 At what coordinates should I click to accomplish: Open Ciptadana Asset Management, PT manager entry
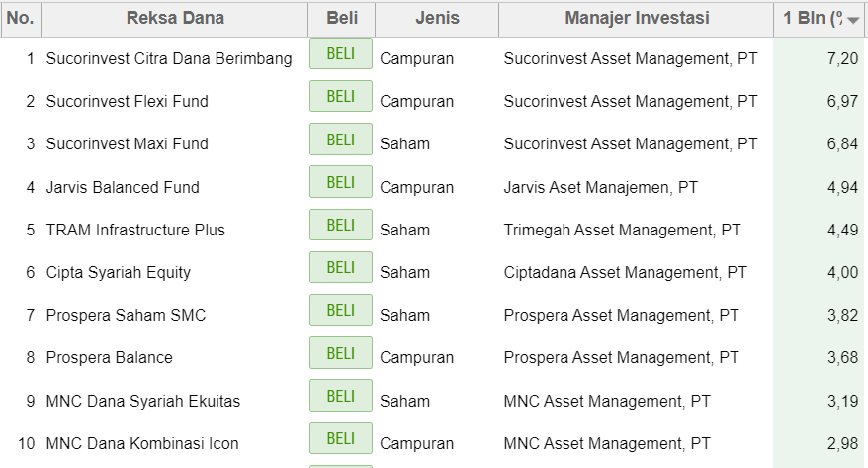[625, 272]
